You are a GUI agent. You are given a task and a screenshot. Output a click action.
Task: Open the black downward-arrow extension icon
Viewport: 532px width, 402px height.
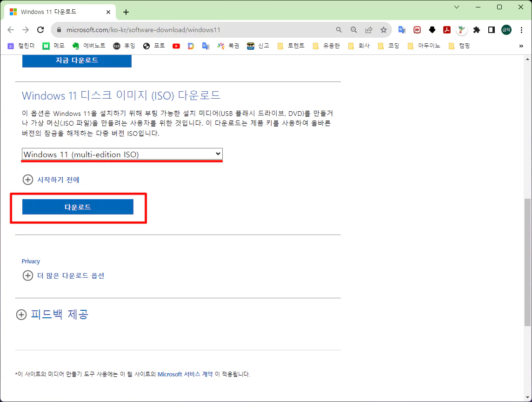432,30
